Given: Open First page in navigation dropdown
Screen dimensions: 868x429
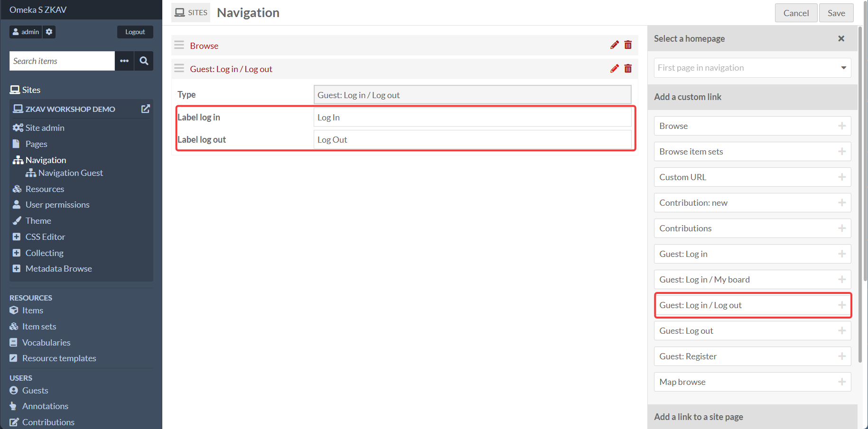Looking at the screenshot, I should click(752, 68).
